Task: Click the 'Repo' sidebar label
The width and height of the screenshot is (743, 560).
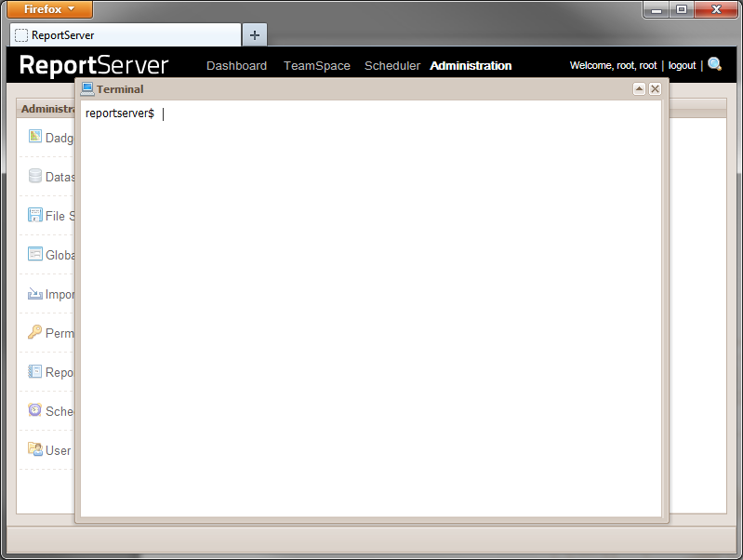Action: click(x=60, y=373)
